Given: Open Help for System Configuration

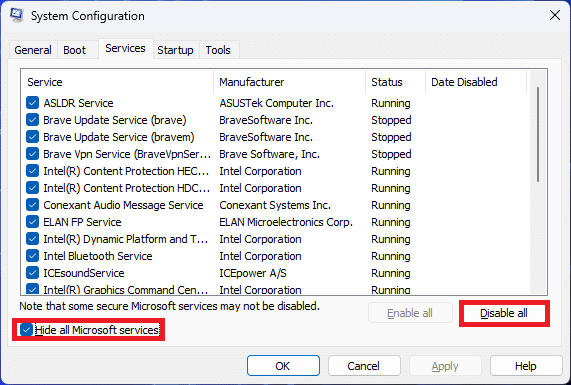Looking at the screenshot, I should point(526,366).
